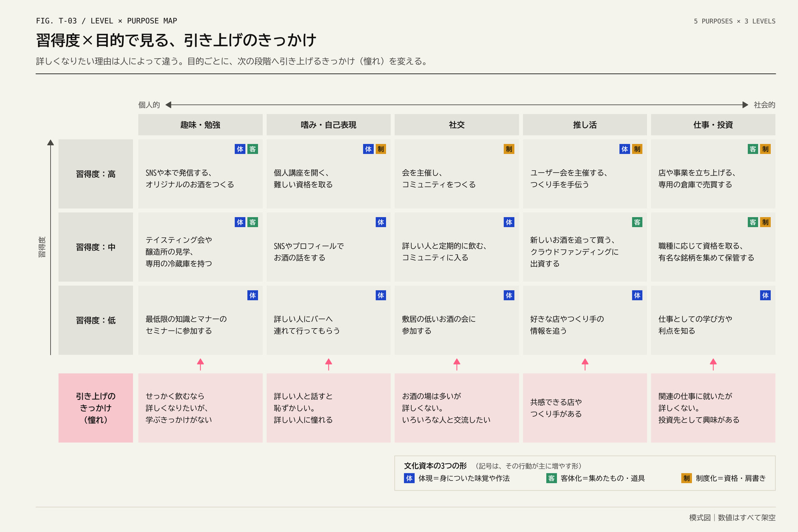This screenshot has height=532, width=798.
Task: Click the 制 badge in the 個人講座を開く cell
Action: pyautogui.click(x=381, y=149)
